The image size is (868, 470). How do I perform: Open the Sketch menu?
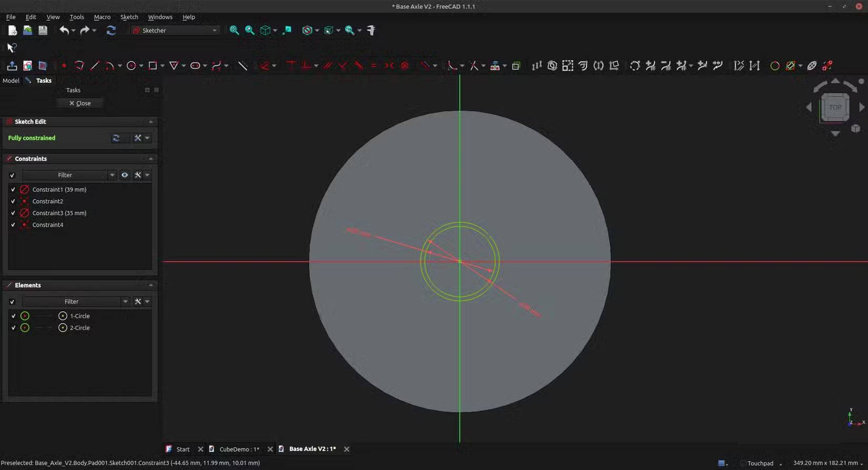[x=129, y=17]
